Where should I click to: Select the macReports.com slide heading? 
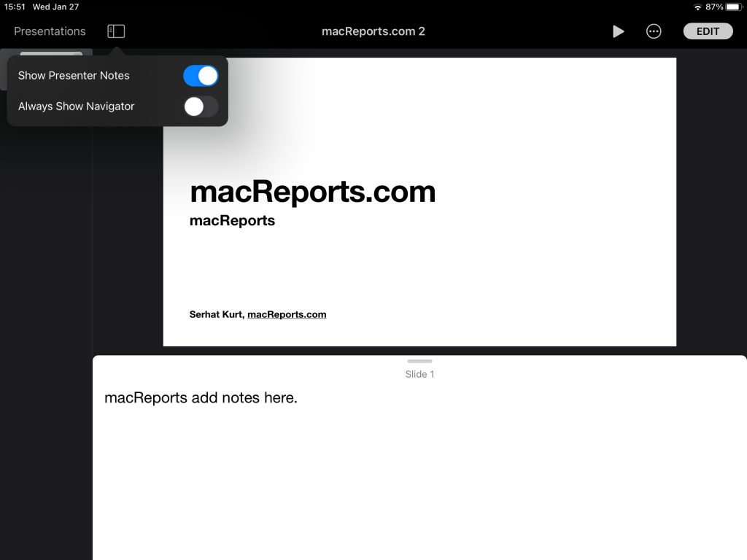pos(313,191)
